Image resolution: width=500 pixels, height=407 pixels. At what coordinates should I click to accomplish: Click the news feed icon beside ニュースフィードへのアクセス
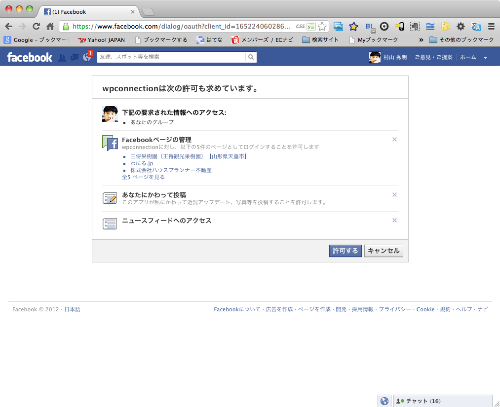[x=110, y=224]
